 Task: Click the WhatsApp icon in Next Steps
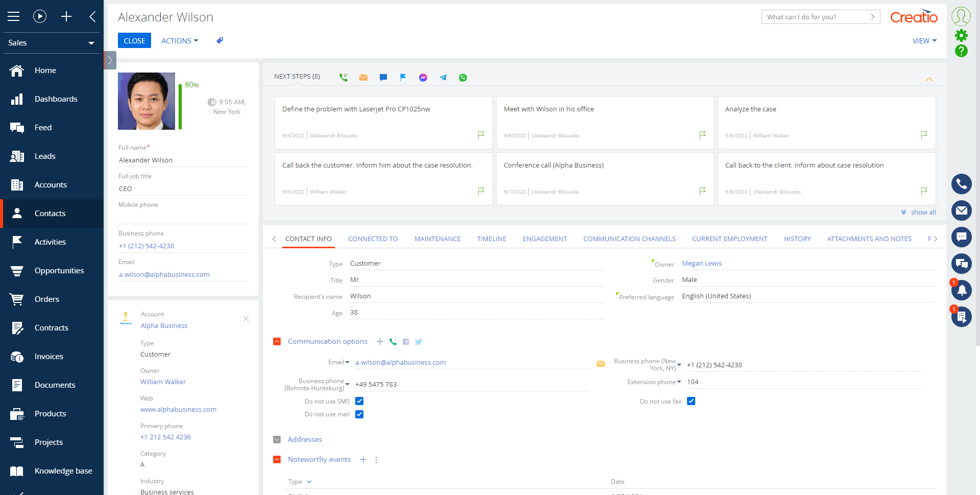(x=462, y=78)
